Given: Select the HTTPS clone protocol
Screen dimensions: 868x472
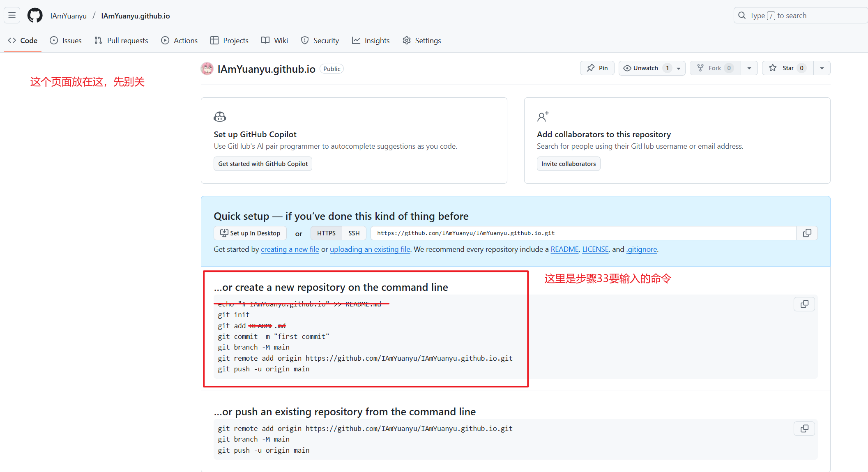Looking at the screenshot, I should point(326,233).
